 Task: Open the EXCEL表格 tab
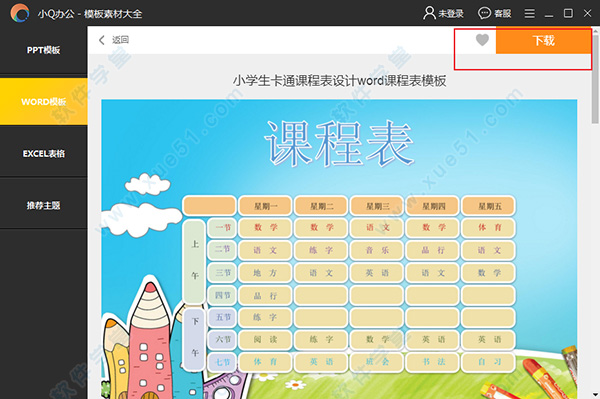(44, 153)
